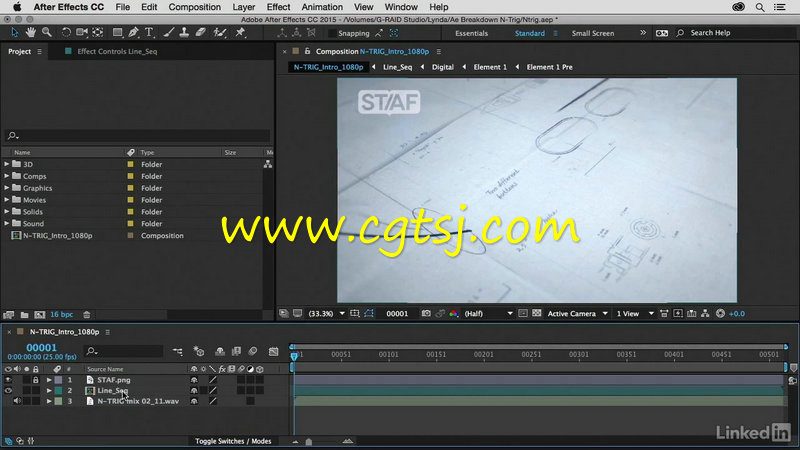
Task: Open the Graph Editor in timeline
Action: tap(273, 352)
